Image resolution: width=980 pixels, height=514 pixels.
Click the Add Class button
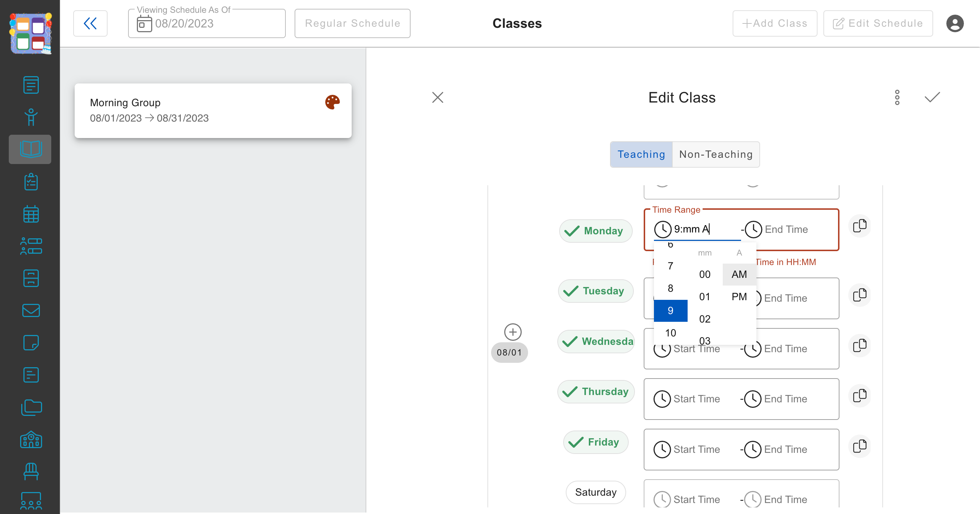(x=775, y=23)
